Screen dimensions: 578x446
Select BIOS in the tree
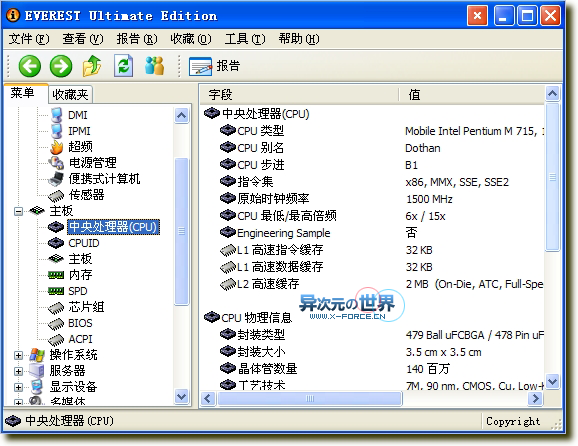click(x=80, y=323)
